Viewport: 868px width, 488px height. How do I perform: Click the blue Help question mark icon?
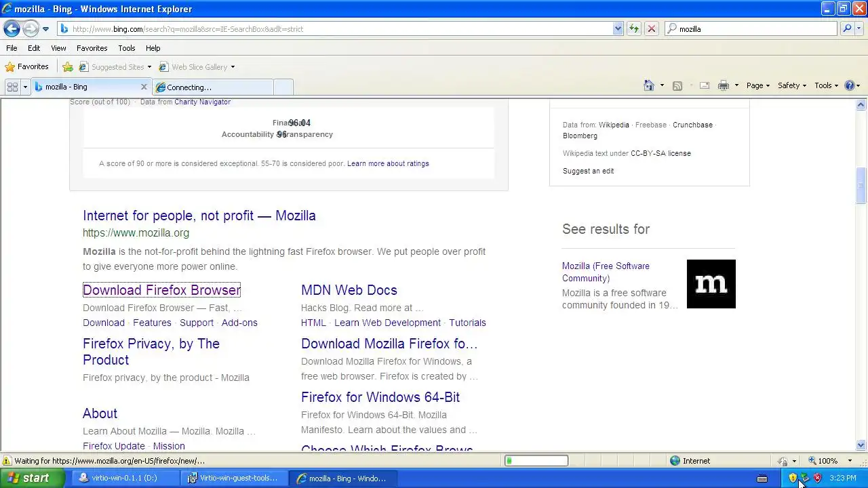click(x=851, y=85)
